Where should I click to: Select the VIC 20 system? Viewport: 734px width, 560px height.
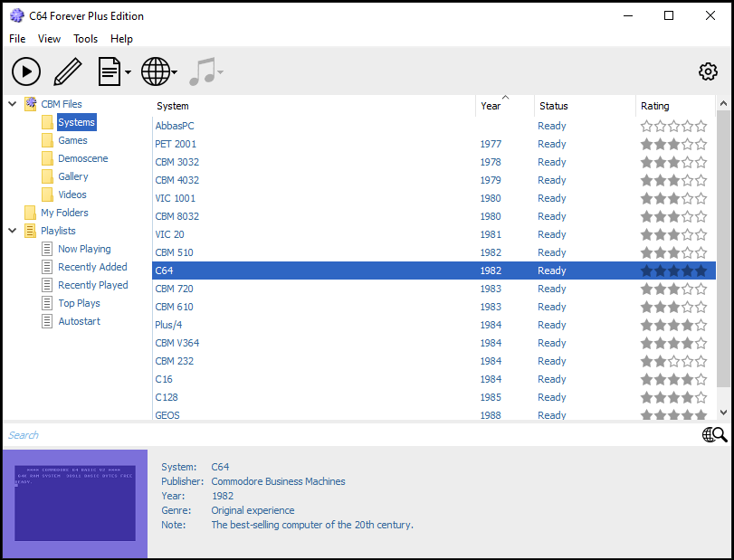434,234
